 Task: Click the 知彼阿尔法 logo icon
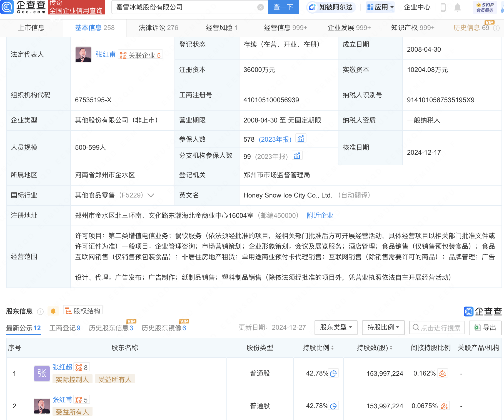[x=312, y=7]
